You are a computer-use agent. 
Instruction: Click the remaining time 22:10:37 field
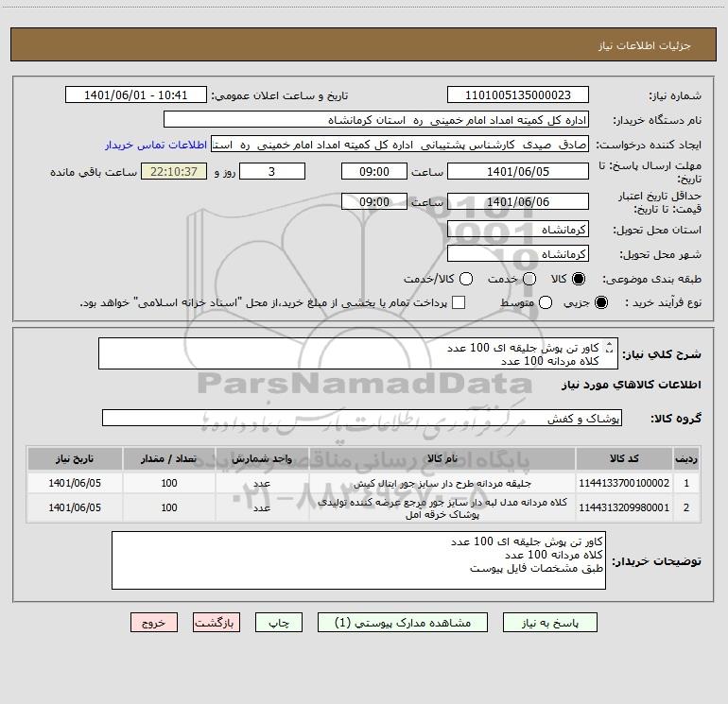pyautogui.click(x=174, y=171)
